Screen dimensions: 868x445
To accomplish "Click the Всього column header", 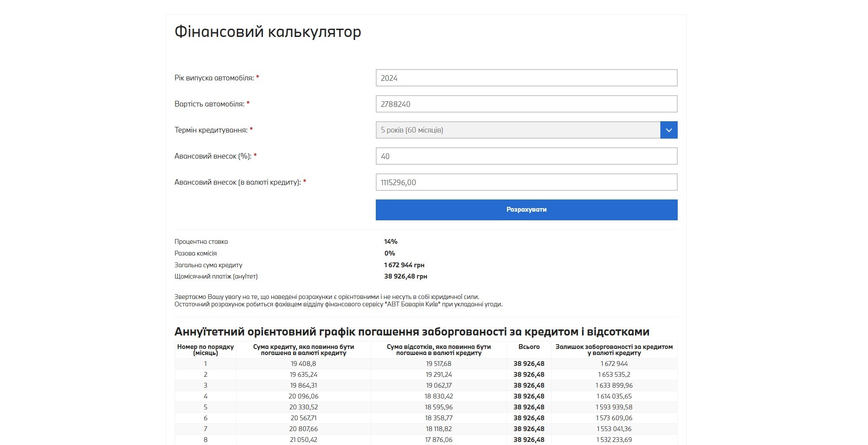I will click(529, 347).
